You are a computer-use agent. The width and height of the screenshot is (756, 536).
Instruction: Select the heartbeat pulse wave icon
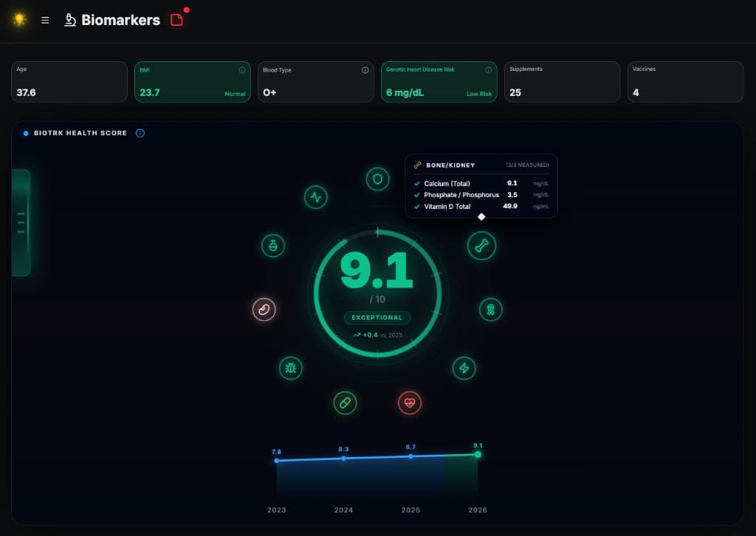point(316,197)
